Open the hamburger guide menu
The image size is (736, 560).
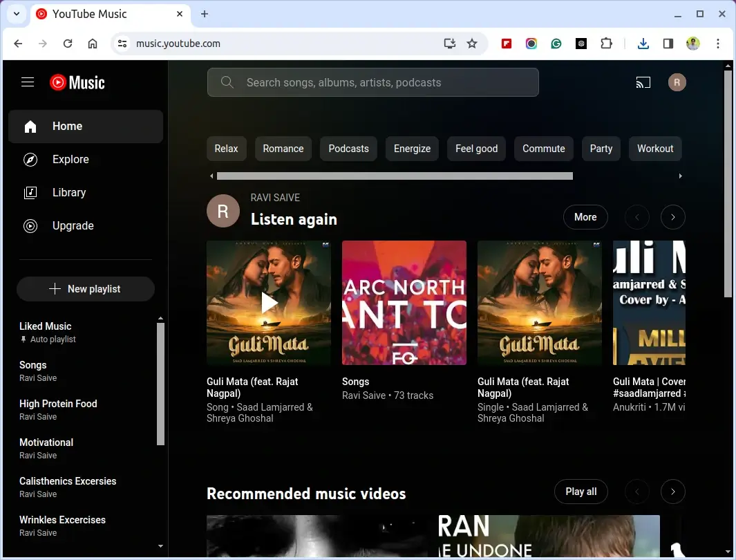click(x=28, y=82)
